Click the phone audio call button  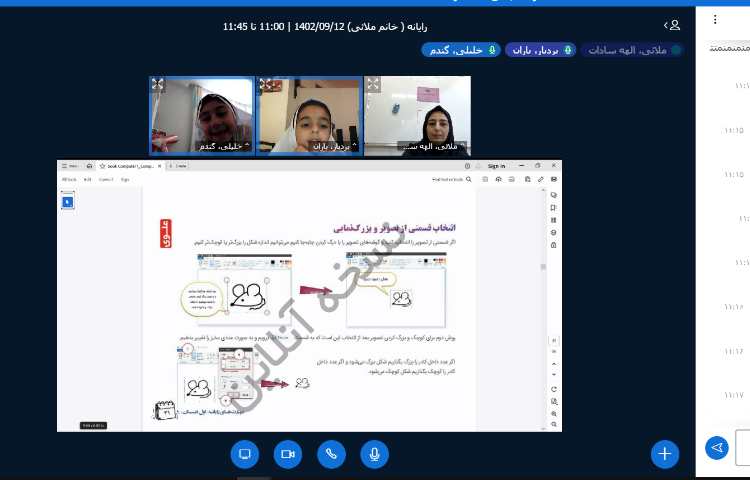tap(331, 454)
